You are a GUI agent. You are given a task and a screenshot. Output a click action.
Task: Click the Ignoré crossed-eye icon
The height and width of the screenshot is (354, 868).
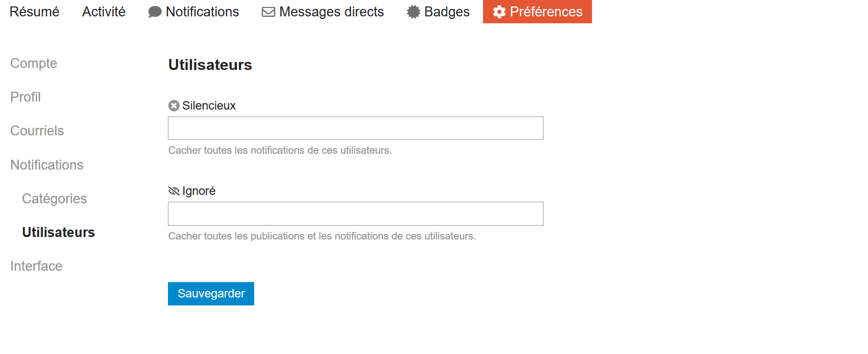click(174, 191)
